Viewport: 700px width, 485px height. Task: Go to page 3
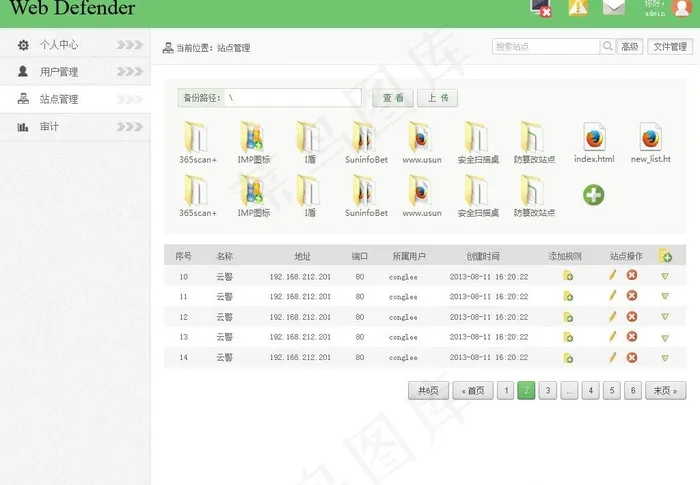point(548,390)
